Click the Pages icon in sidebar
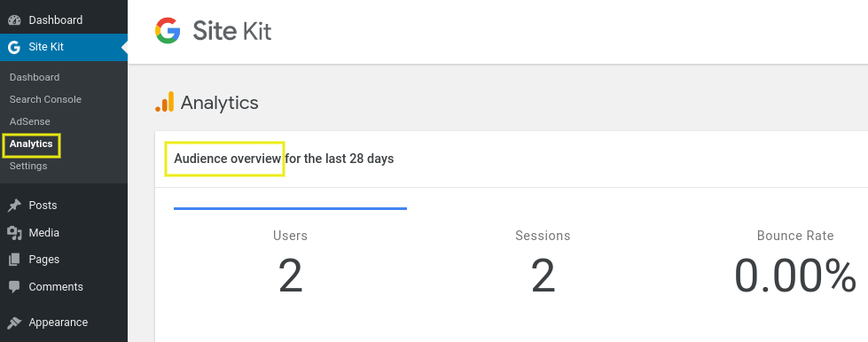868x342 pixels. [14, 260]
